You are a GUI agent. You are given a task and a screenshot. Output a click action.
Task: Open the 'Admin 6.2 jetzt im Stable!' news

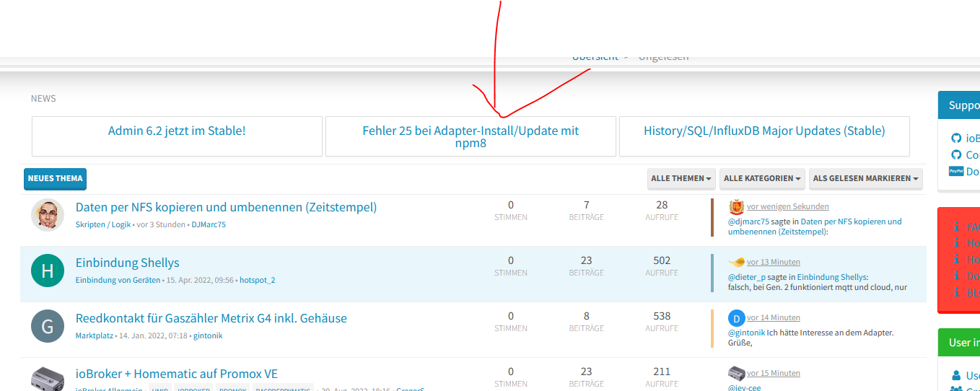(x=177, y=131)
